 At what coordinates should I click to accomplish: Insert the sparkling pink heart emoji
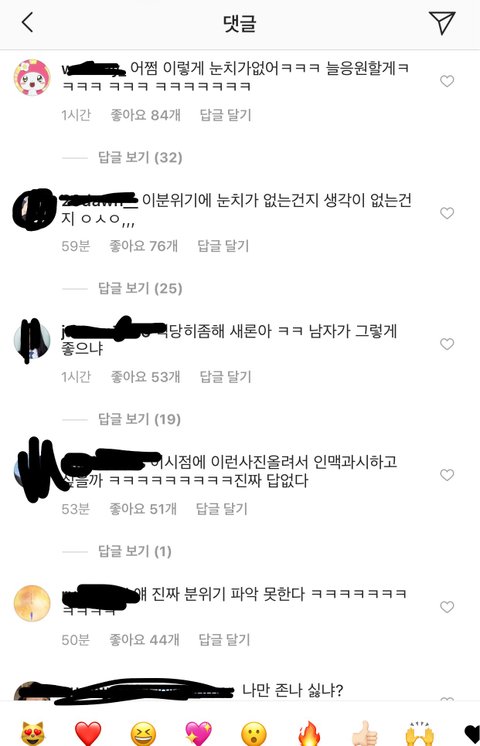[x=198, y=733]
